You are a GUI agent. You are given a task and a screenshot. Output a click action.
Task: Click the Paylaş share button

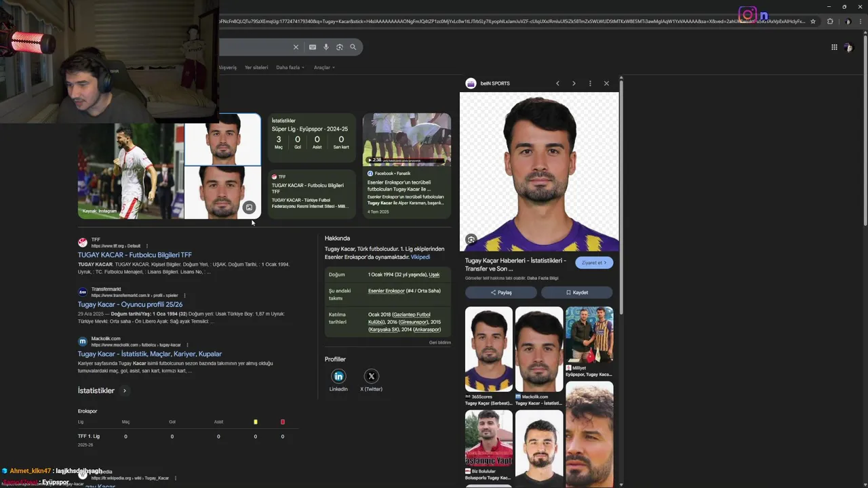pyautogui.click(x=501, y=293)
